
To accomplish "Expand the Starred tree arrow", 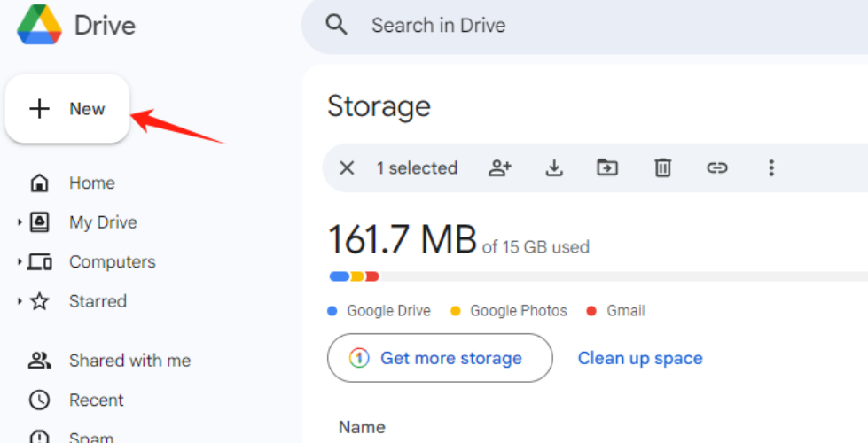I will coord(20,301).
